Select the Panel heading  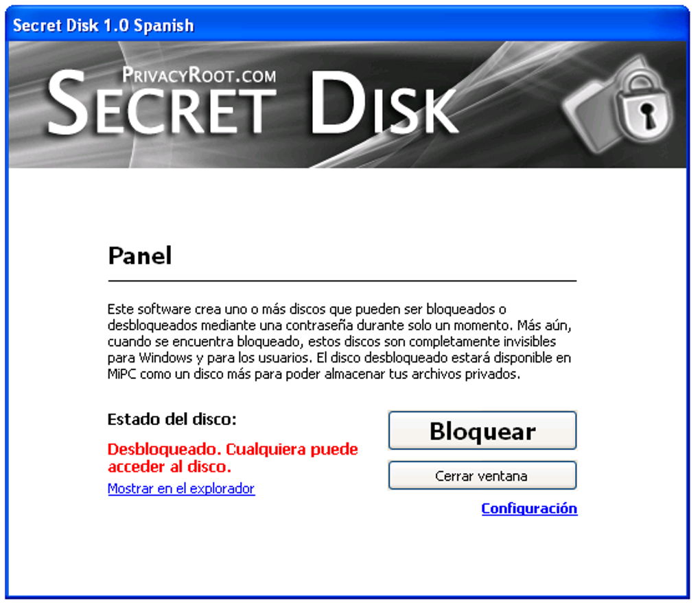(140, 255)
